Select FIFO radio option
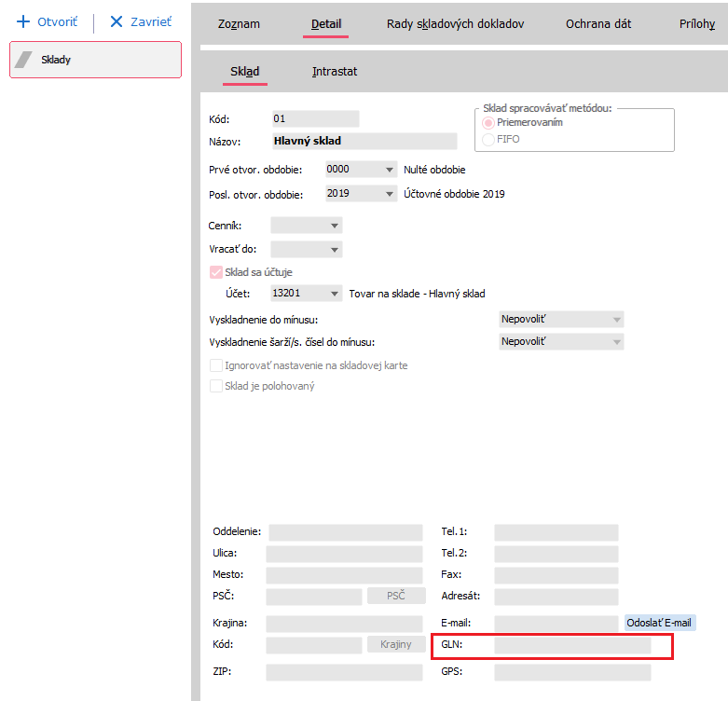 (x=488, y=139)
